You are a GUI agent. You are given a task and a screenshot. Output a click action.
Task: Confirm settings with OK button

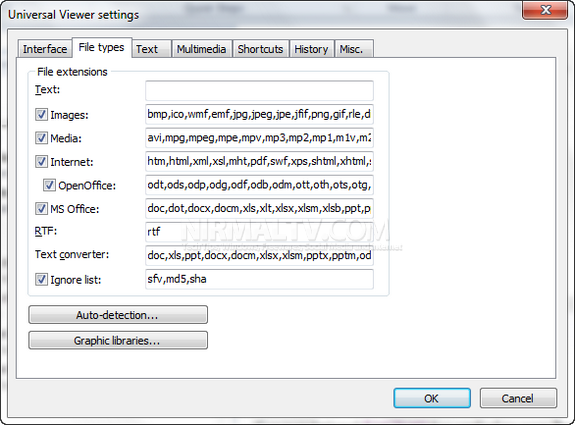click(432, 398)
